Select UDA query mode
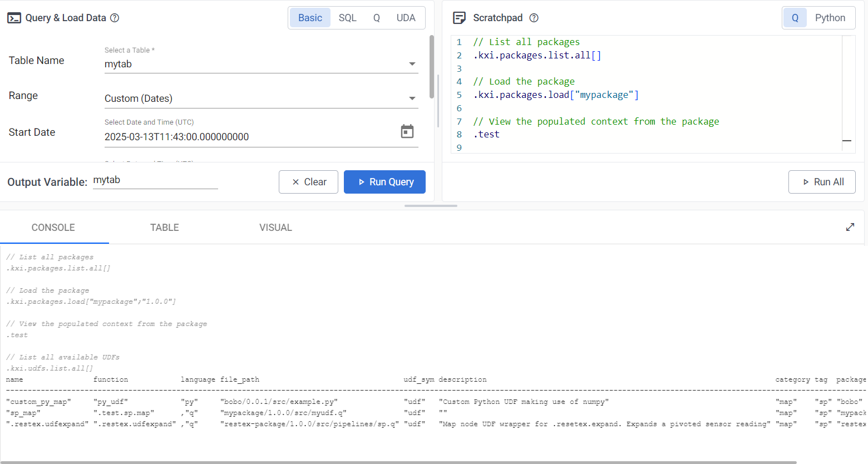868x464 pixels. click(406, 18)
